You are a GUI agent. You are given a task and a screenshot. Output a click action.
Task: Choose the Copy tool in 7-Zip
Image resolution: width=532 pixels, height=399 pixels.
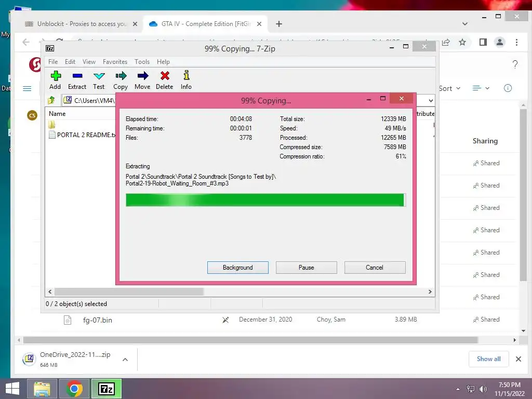(121, 81)
